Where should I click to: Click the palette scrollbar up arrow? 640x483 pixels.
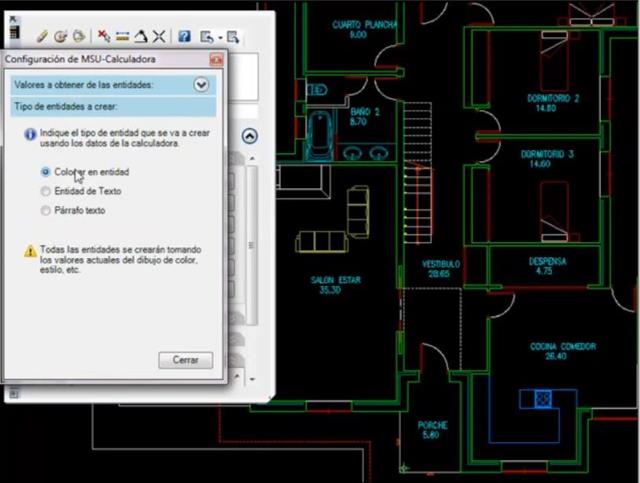tap(252, 158)
